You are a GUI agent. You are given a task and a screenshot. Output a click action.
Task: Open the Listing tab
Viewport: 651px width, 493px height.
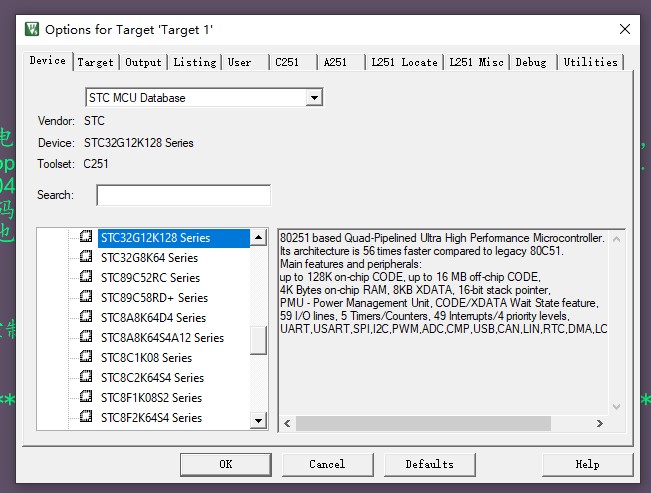(x=195, y=62)
